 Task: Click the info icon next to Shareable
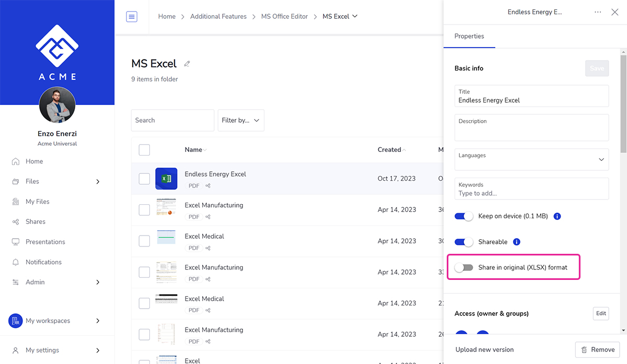point(517,242)
